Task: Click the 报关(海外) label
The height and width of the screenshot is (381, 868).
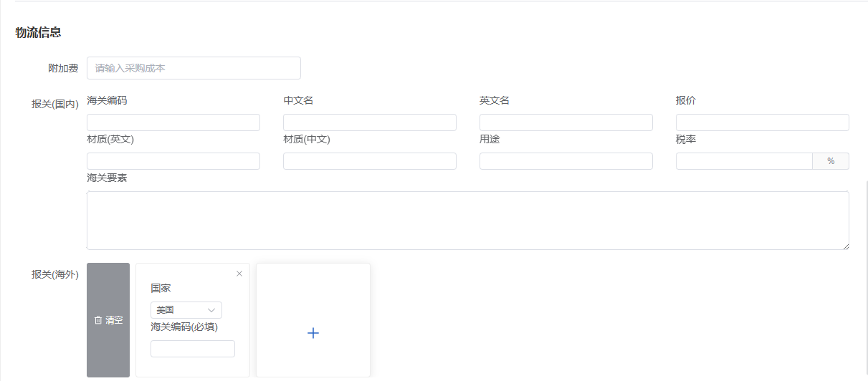Action: tap(55, 274)
